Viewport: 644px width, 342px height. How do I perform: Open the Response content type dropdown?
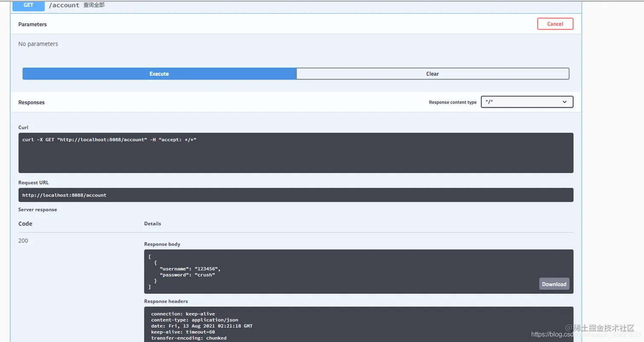click(527, 102)
